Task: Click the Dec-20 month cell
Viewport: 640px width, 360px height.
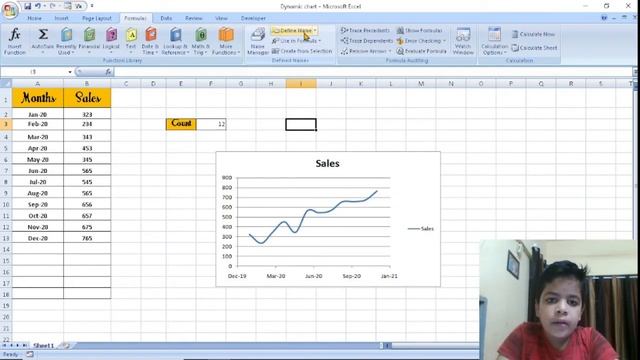Action: tap(38, 238)
